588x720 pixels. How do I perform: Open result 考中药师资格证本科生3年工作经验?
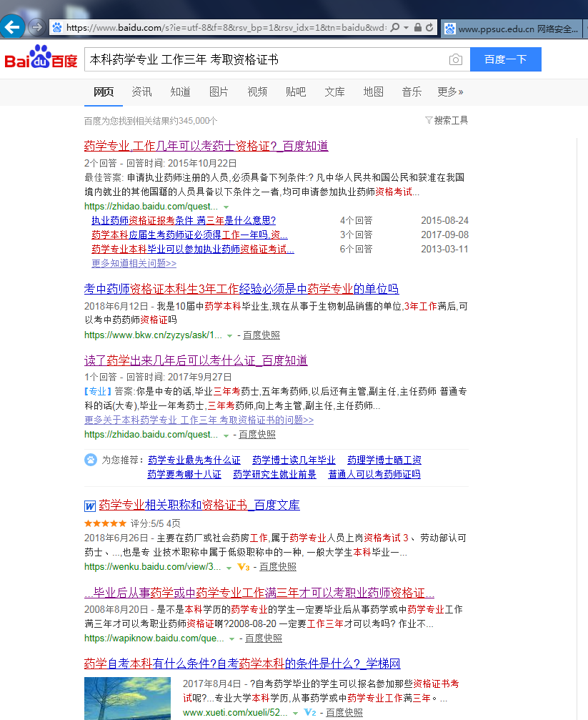point(241,289)
